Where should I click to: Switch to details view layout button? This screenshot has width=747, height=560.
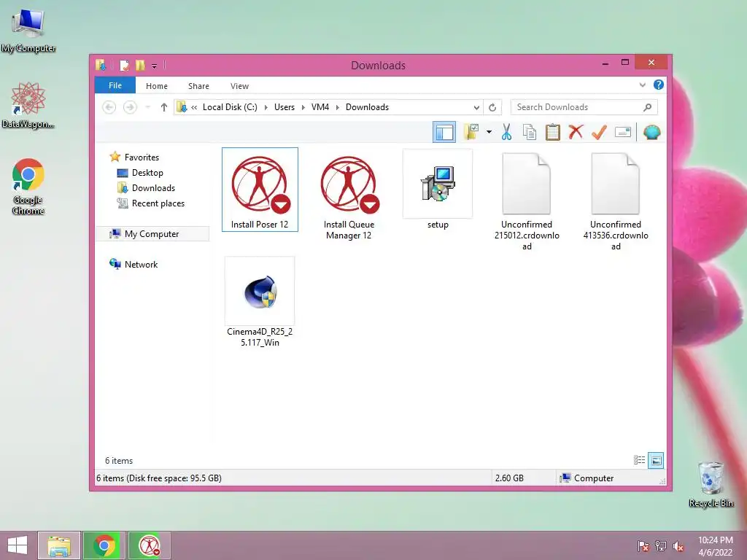coord(639,460)
